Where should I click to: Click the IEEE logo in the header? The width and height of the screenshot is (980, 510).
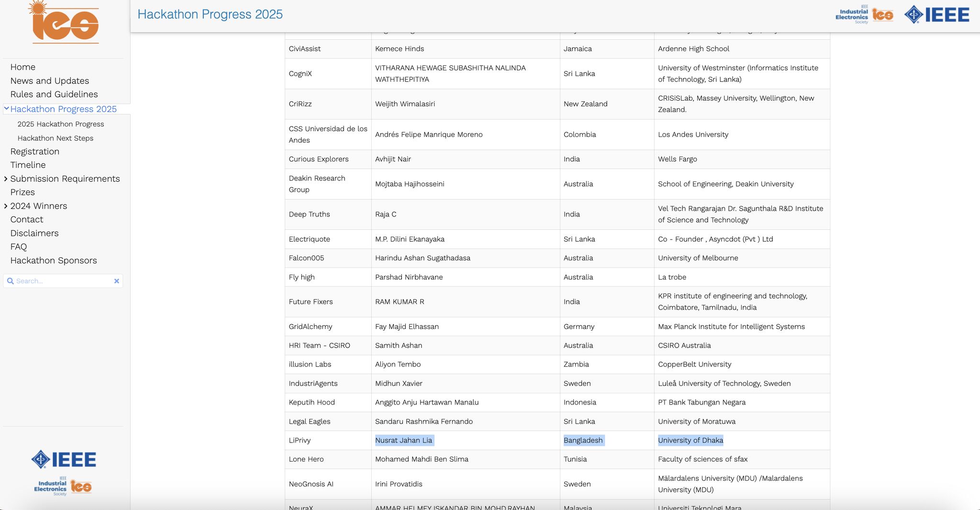(x=936, y=15)
